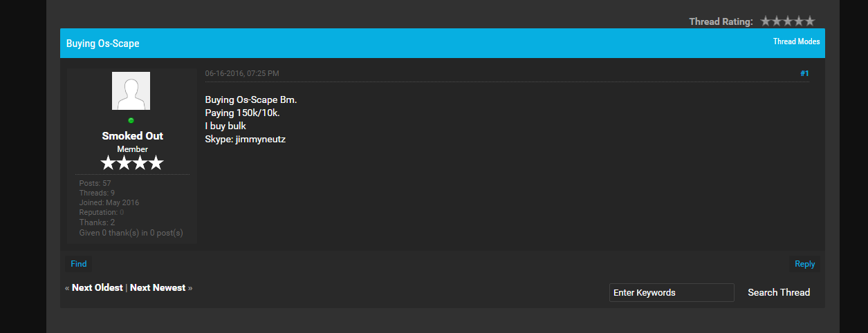Click Given 0 thank(s) in 0 post(s)

point(131,233)
